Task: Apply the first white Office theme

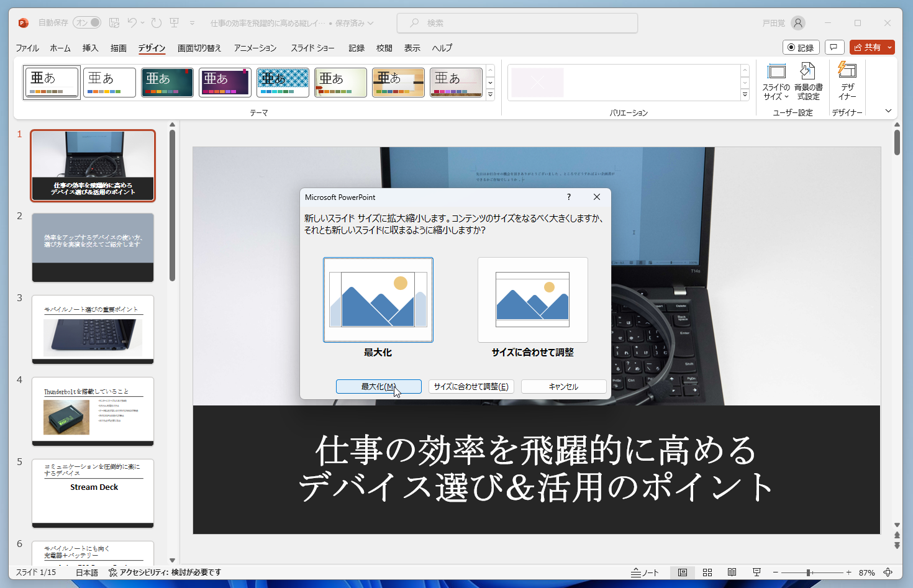Action: coord(52,83)
